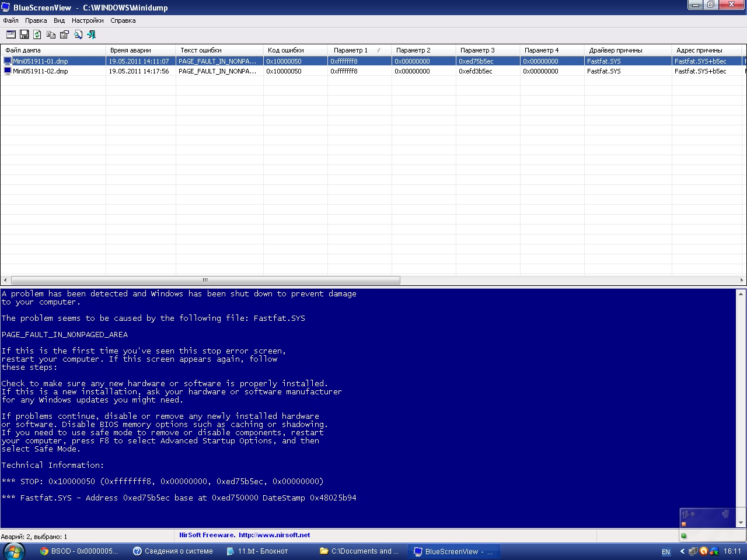747x560 pixels.
Task: Click the EN language indicator
Action: point(666,552)
